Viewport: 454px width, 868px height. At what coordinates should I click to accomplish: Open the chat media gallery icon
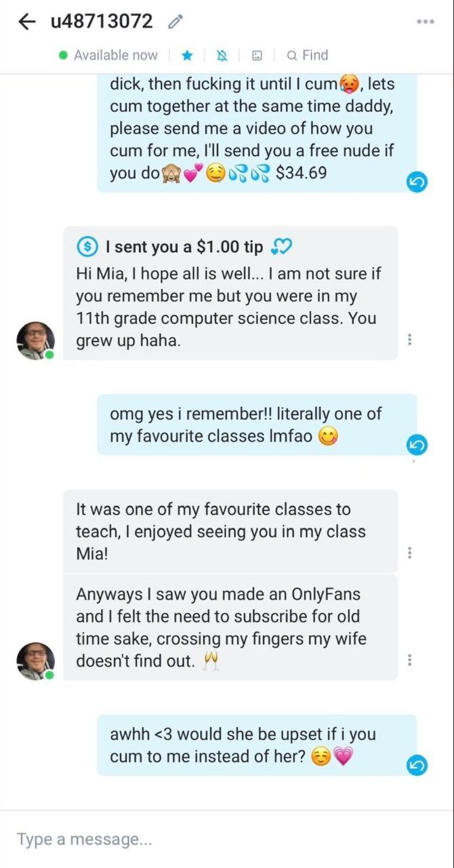click(x=257, y=56)
